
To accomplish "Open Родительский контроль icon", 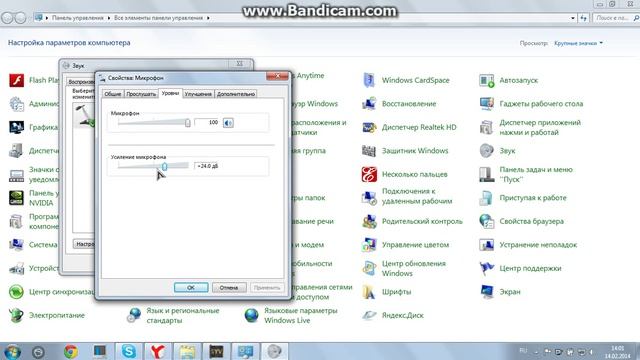I will pos(369,221).
